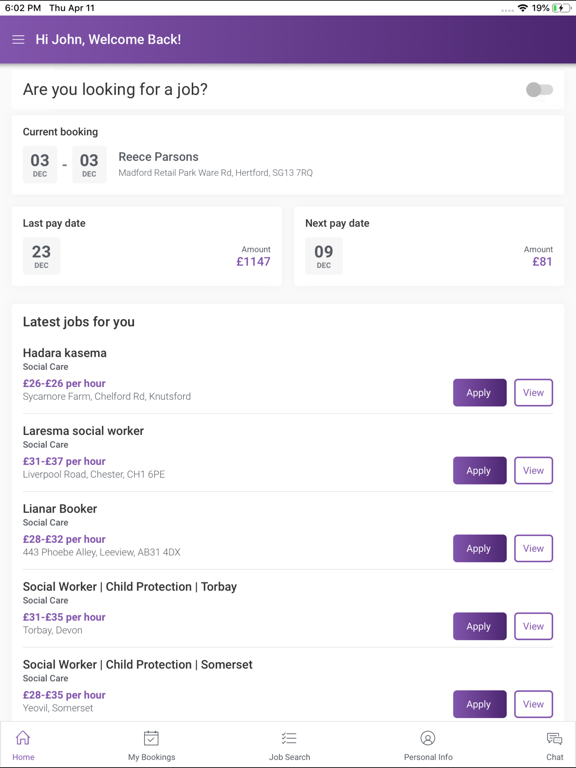Open Personal Info profile icon
This screenshot has width=576, height=768.
click(x=428, y=738)
